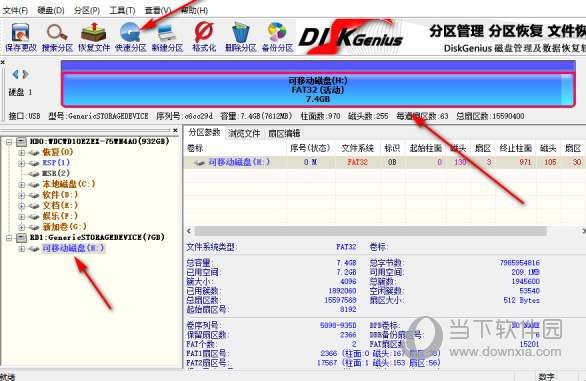Click the 标识 column header
The width and height of the screenshot is (586, 381).
(392, 148)
